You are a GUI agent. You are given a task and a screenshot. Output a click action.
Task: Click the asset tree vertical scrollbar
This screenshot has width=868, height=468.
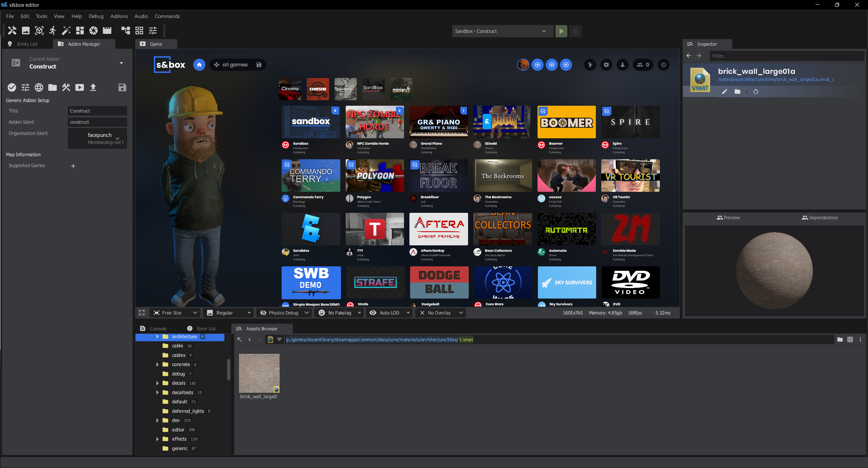tap(228, 369)
